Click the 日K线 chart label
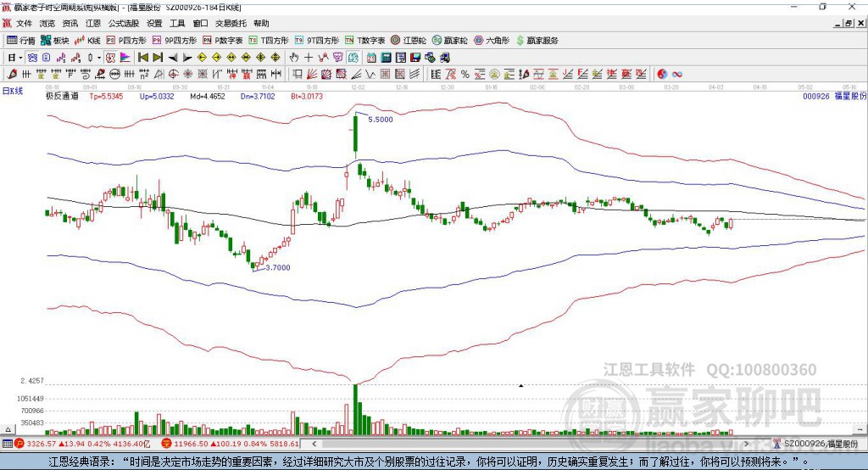The height and width of the screenshot is (470, 868). pos(13,91)
